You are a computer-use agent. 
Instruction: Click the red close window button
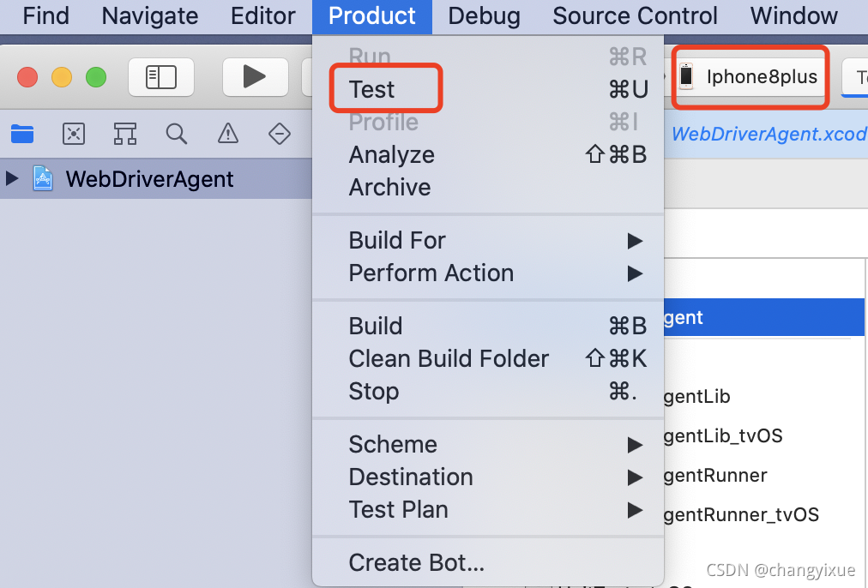click(x=27, y=77)
